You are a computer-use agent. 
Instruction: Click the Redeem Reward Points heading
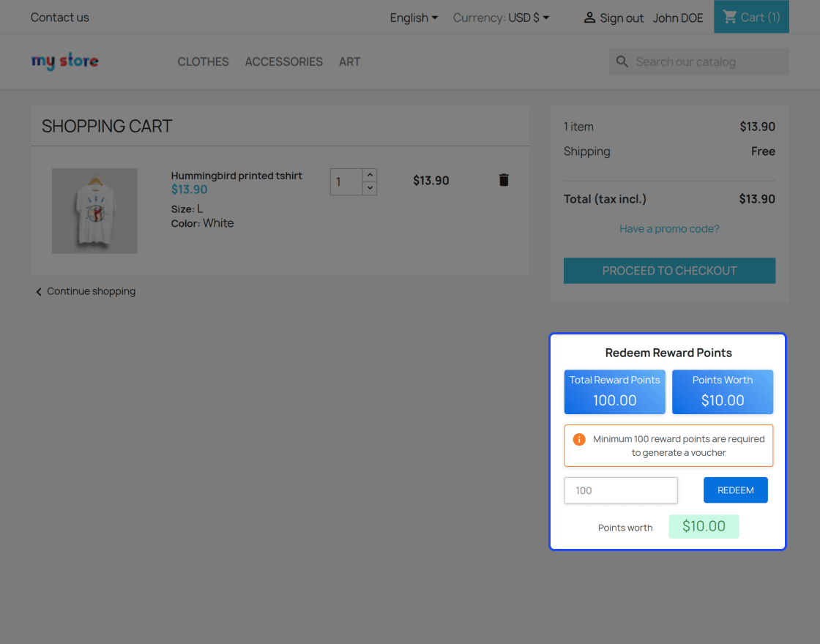coord(668,353)
